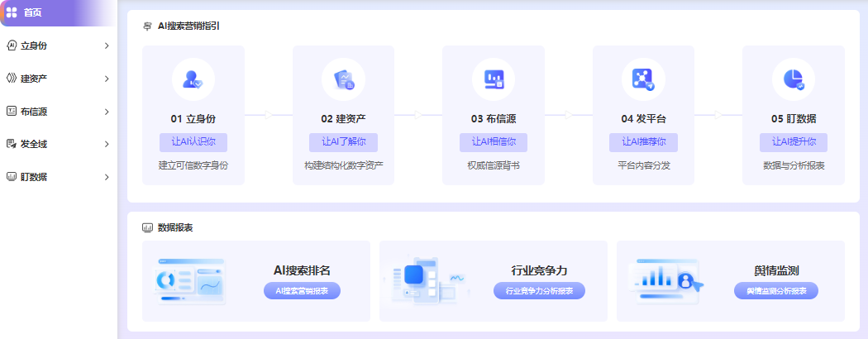The width and height of the screenshot is (868, 339).
Task: Click the 01 立身份 step title
Action: (x=193, y=119)
